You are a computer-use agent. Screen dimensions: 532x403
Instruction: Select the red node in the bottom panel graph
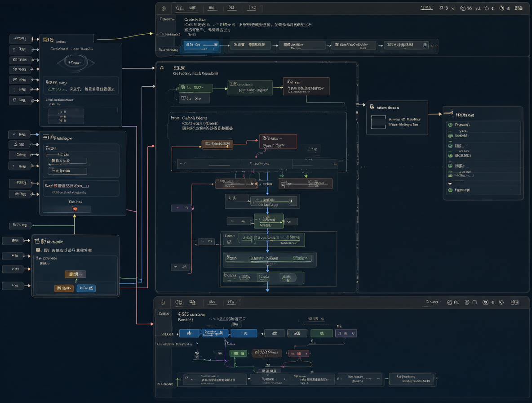pos(298,354)
